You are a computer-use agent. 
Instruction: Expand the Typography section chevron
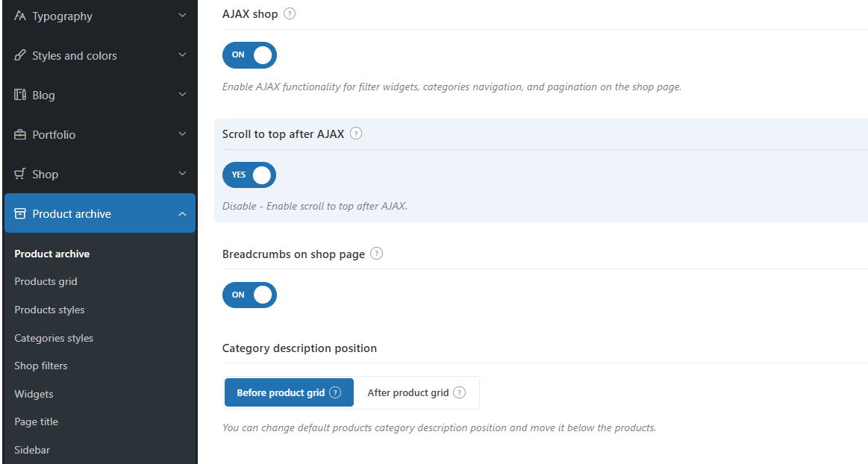(183, 16)
